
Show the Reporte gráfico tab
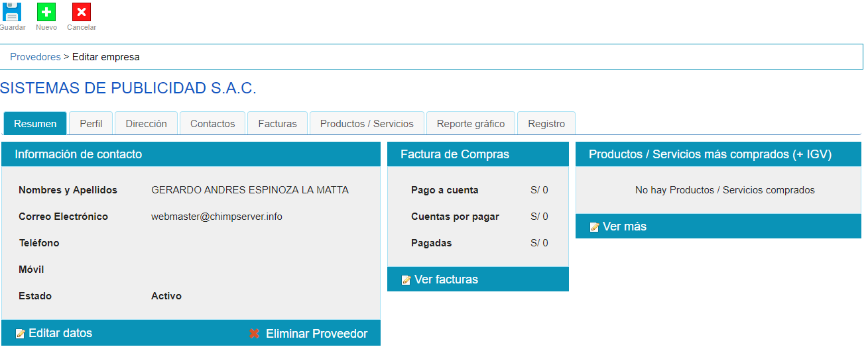471,124
